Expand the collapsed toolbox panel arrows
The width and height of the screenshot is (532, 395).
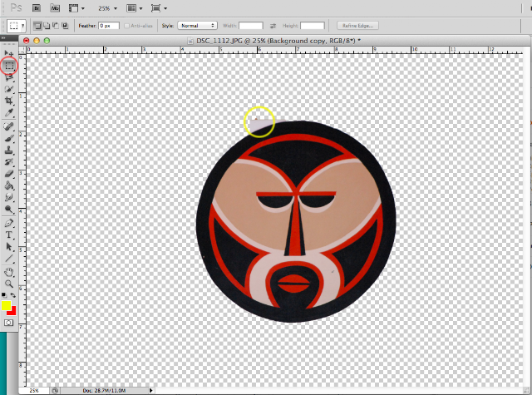click(x=3, y=38)
